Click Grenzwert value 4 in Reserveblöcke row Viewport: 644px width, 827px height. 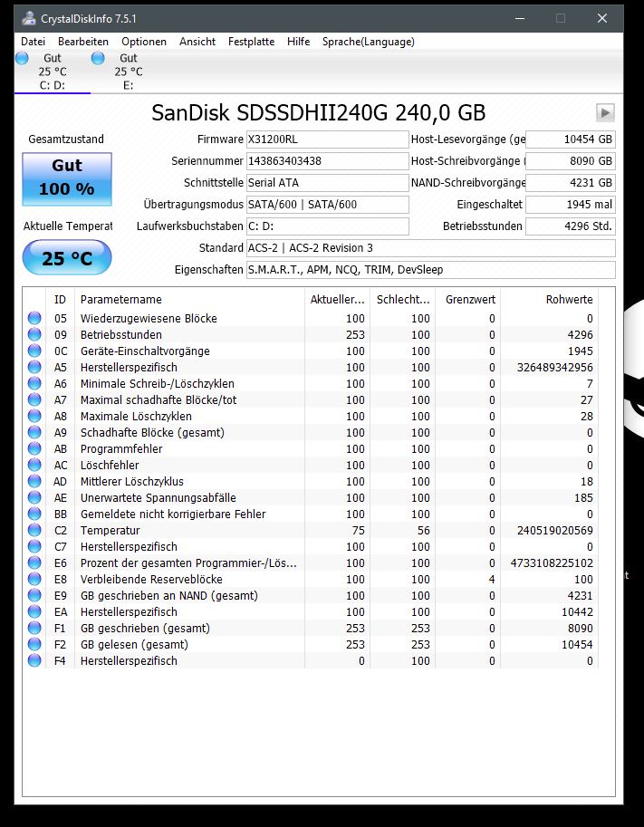(492, 579)
